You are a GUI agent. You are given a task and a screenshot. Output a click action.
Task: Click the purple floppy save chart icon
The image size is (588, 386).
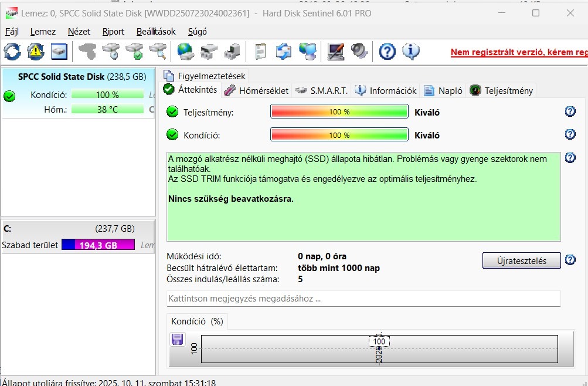pyautogui.click(x=177, y=339)
